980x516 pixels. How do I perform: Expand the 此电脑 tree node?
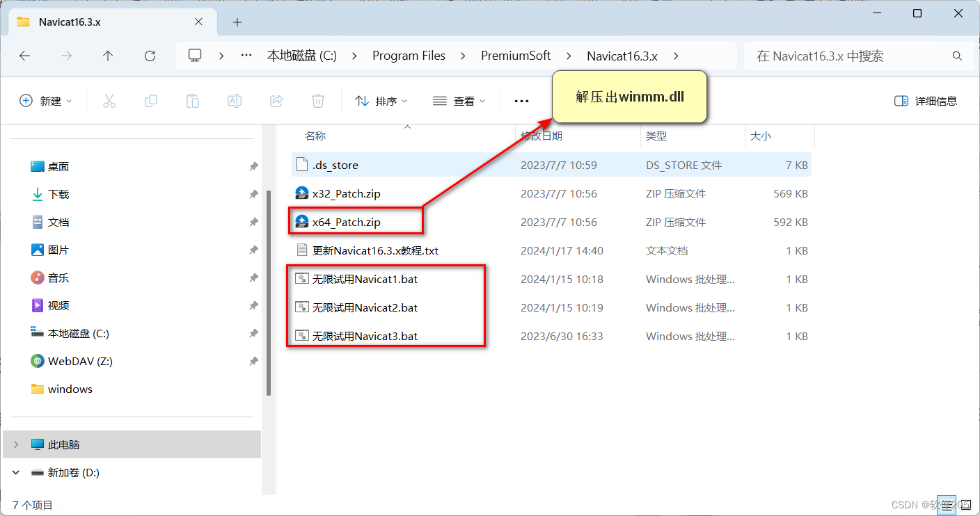pos(16,444)
